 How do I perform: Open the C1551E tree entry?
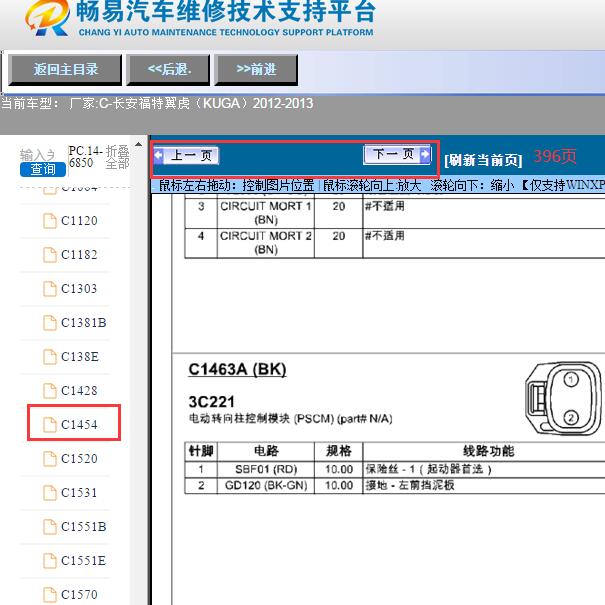pos(84,560)
